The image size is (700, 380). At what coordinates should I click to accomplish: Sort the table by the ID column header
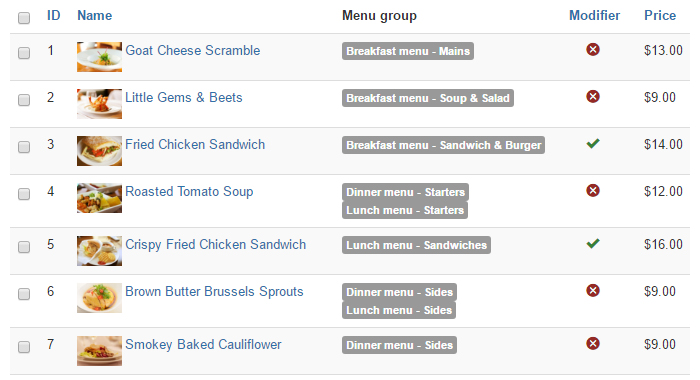tap(54, 16)
